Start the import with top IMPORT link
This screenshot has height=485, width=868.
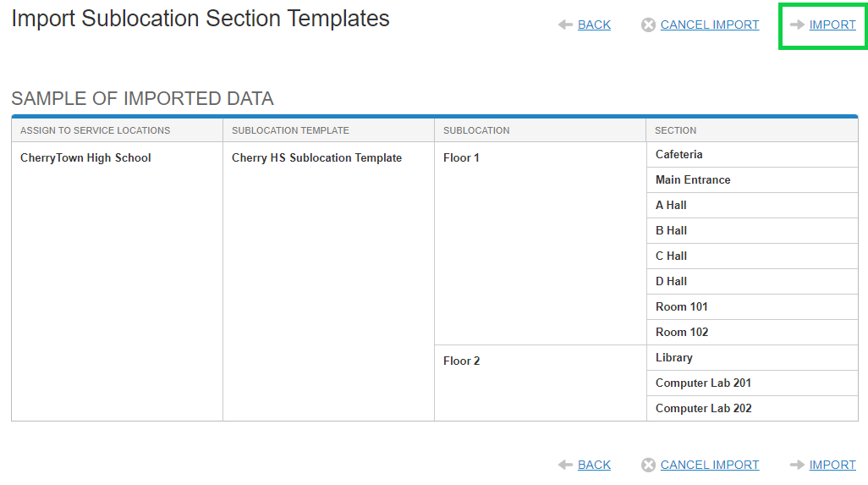coord(832,25)
